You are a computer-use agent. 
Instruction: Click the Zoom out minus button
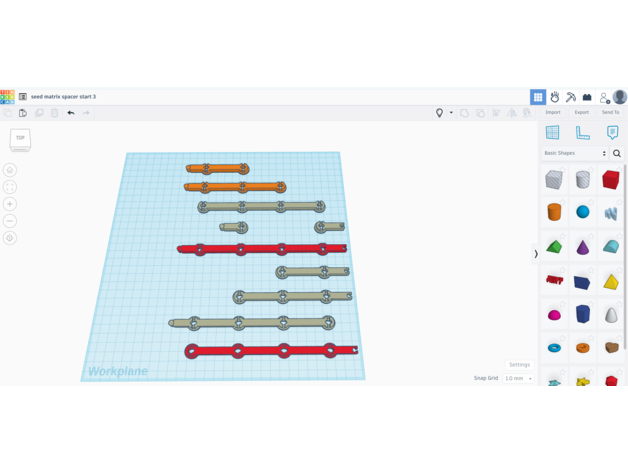pyautogui.click(x=10, y=221)
